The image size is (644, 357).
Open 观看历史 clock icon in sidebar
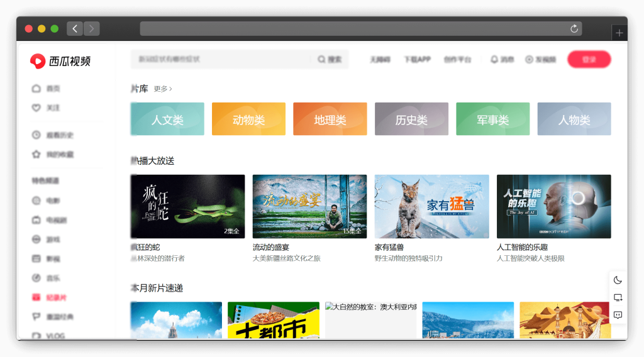click(x=36, y=135)
